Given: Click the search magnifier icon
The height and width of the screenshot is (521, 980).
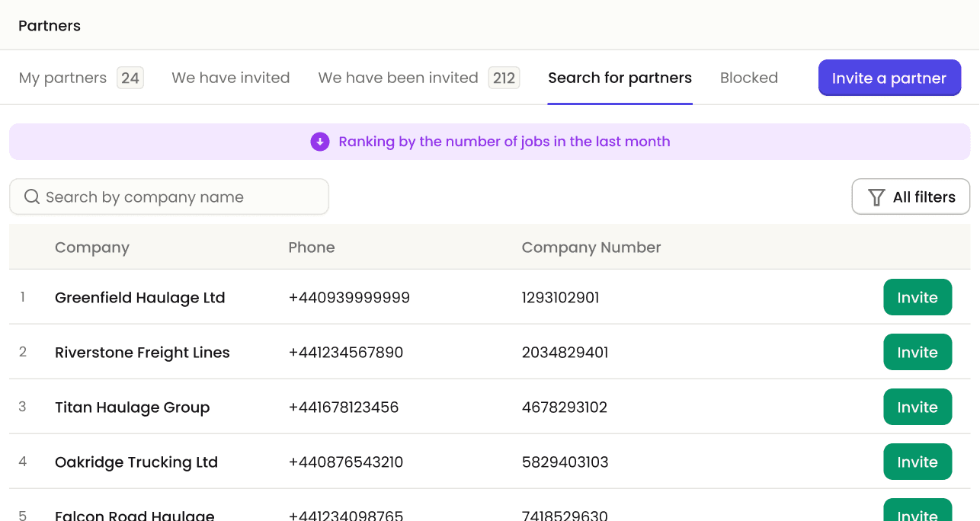Looking at the screenshot, I should click(x=31, y=197).
